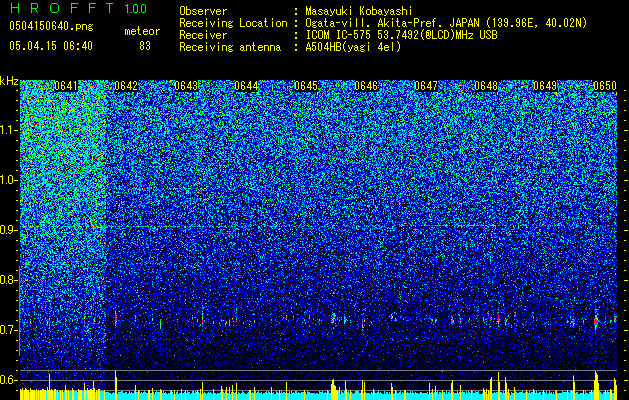Image resolution: width=629 pixels, height=400 pixels.
Task: Click the bright meteor echo below 0650
Action: point(596,321)
